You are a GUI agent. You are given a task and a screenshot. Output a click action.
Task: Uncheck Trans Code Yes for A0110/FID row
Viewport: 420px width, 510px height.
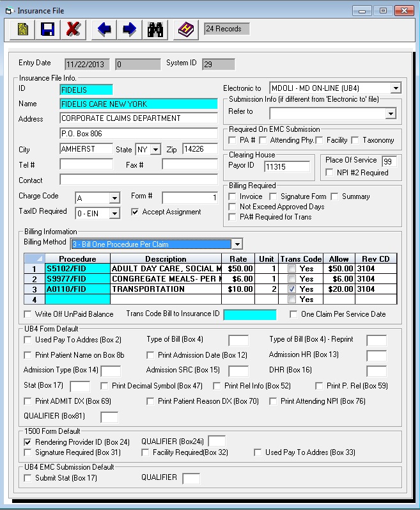pyautogui.click(x=292, y=289)
